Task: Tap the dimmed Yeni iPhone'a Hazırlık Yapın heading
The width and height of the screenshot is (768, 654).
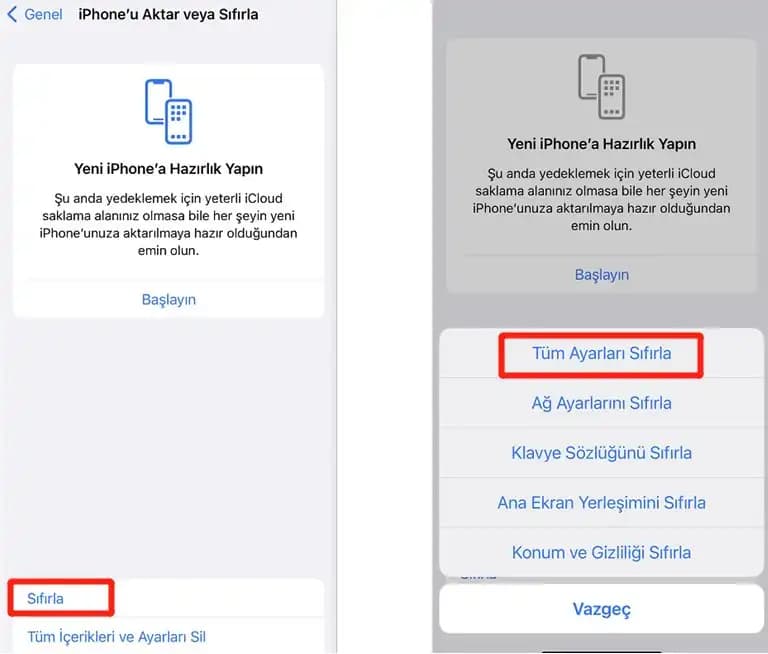Action: pos(601,144)
